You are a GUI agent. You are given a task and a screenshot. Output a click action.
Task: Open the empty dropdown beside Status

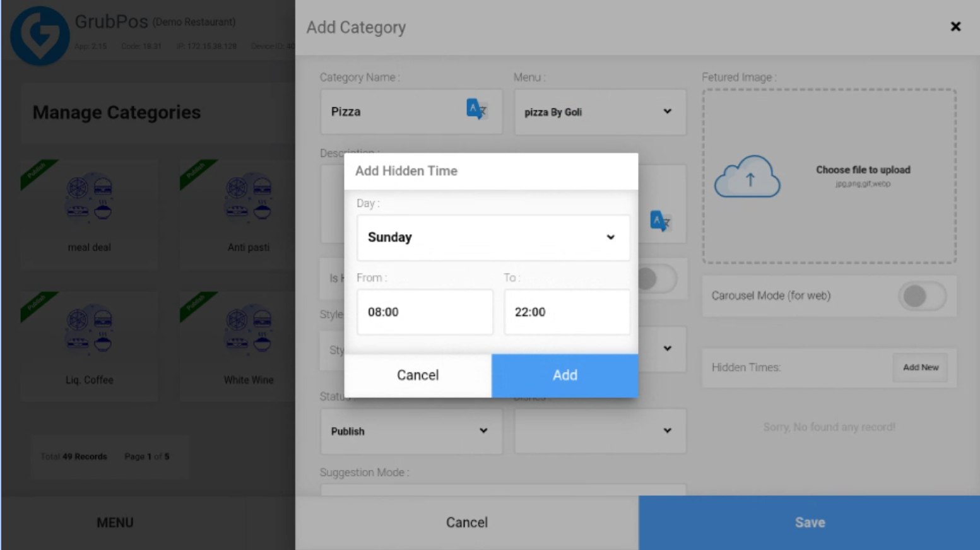click(600, 431)
